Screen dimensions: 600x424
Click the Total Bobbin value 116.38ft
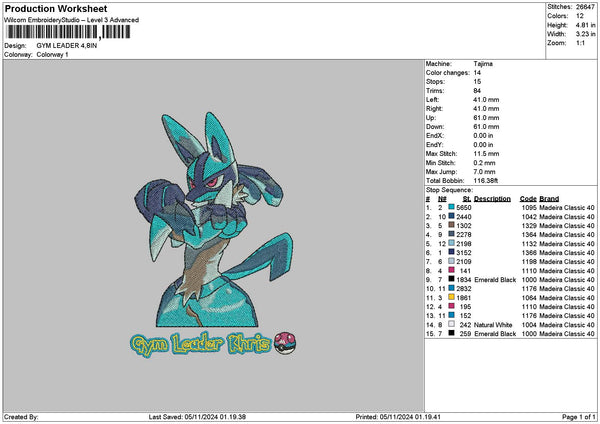coord(486,181)
